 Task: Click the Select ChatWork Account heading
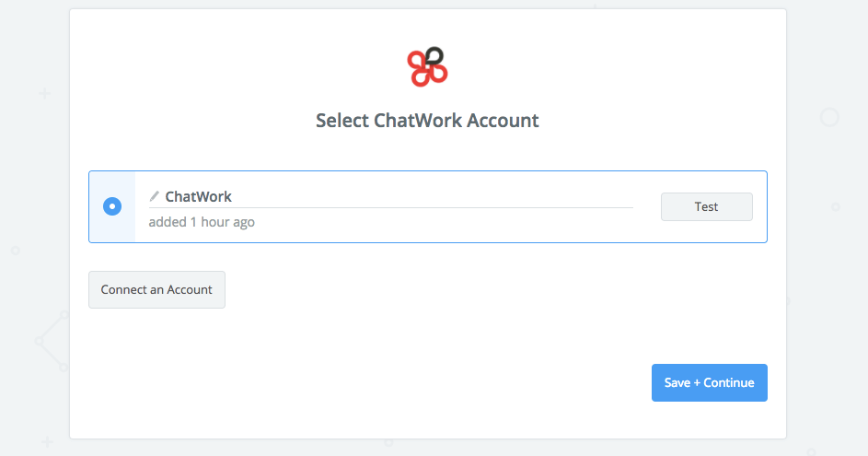[x=427, y=121]
